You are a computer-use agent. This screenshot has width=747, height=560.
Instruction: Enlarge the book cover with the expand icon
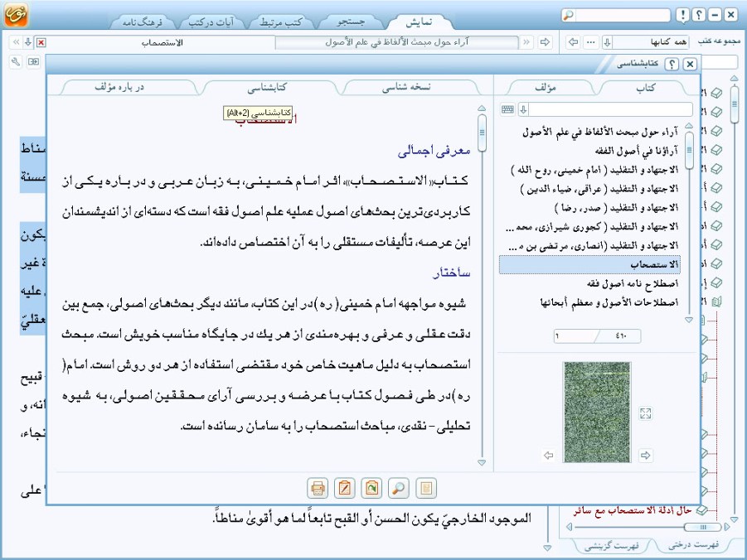(x=646, y=413)
